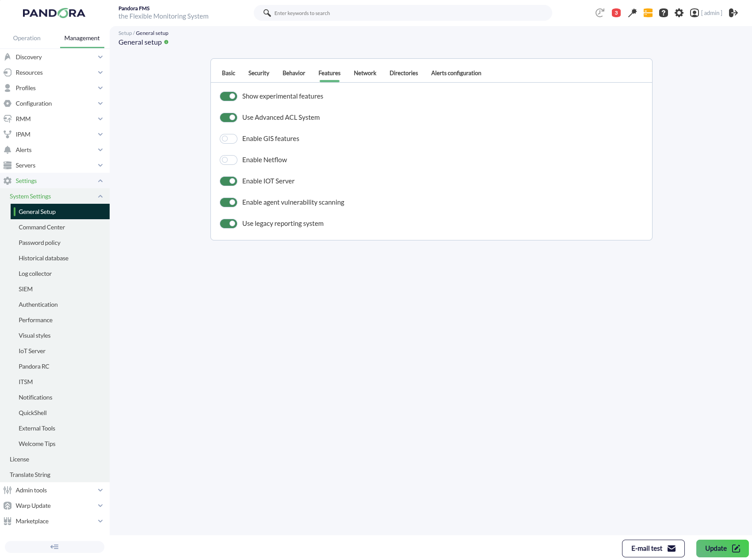The width and height of the screenshot is (752, 560).
Task: Click the Admin tools sliders icon
Action: point(8,490)
